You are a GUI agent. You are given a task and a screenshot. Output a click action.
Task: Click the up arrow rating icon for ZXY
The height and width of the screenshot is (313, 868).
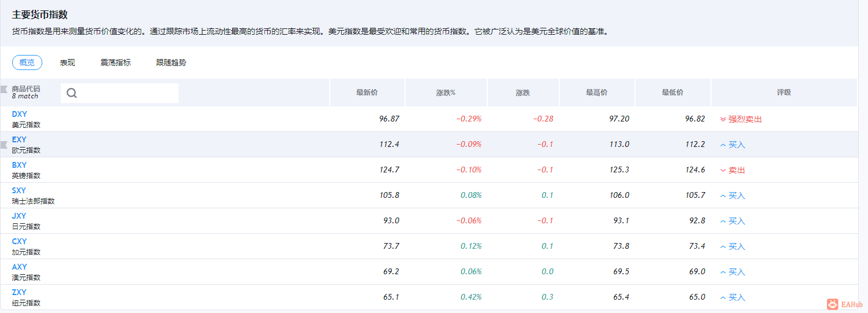[x=723, y=297]
